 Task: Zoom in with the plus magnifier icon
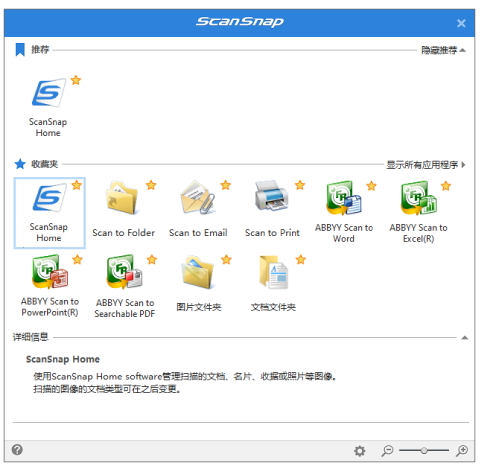[x=462, y=450]
